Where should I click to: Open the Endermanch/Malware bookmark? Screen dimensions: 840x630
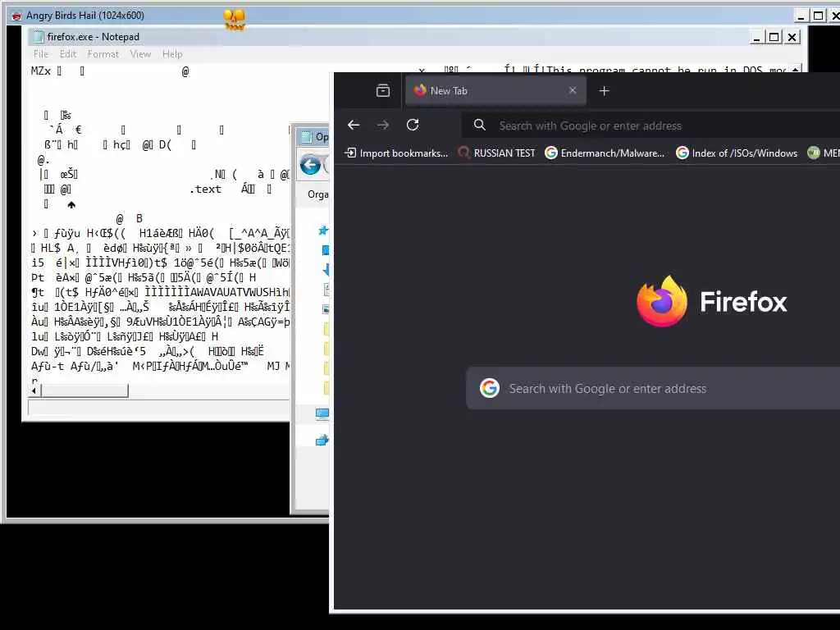(605, 153)
